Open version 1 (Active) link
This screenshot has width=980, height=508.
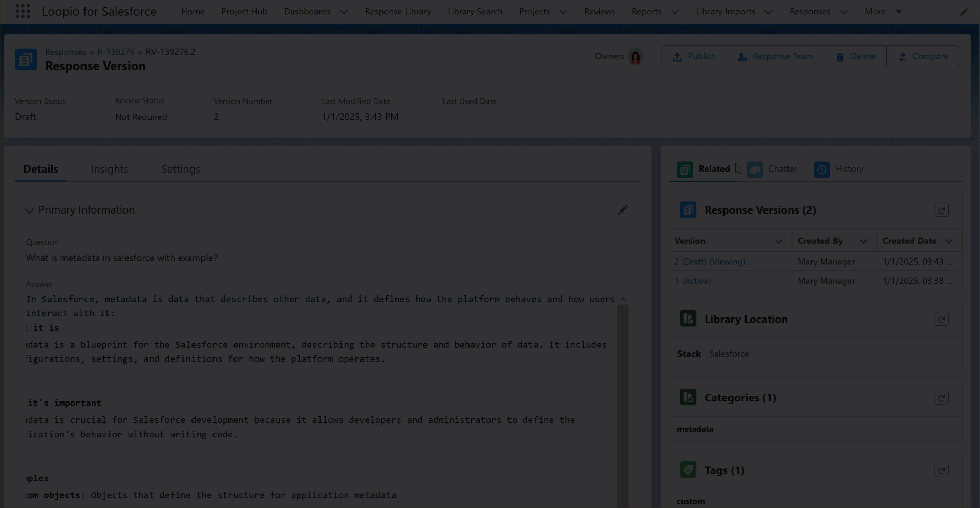point(692,281)
